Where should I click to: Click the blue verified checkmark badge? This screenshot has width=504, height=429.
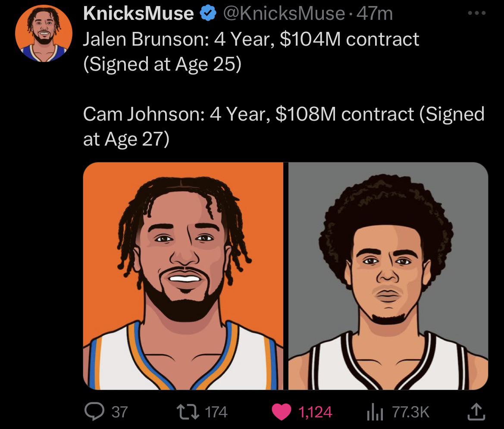coord(209,14)
